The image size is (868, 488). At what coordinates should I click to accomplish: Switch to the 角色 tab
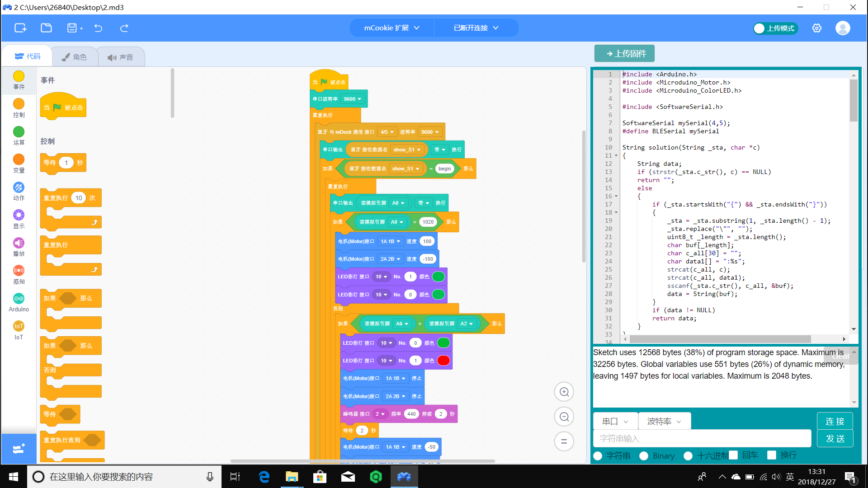pos(74,57)
